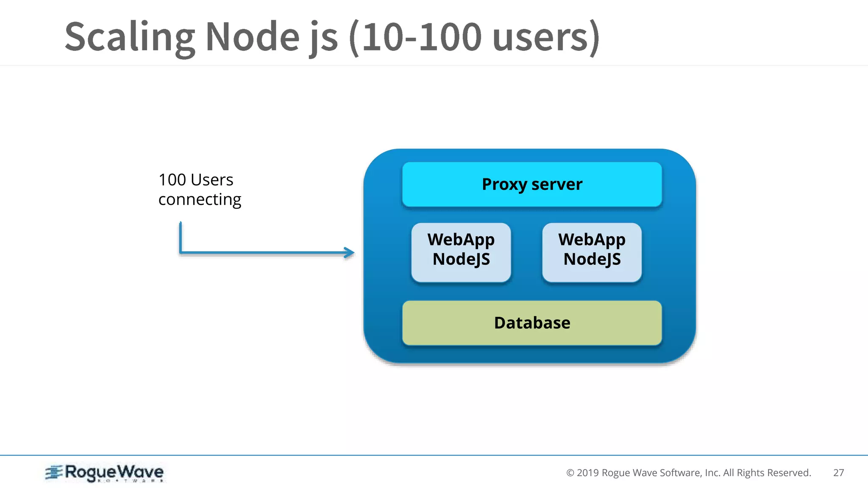Click the arrowhead pointing at the blue container
Screen dimensions: 868x488
pyautogui.click(x=350, y=253)
